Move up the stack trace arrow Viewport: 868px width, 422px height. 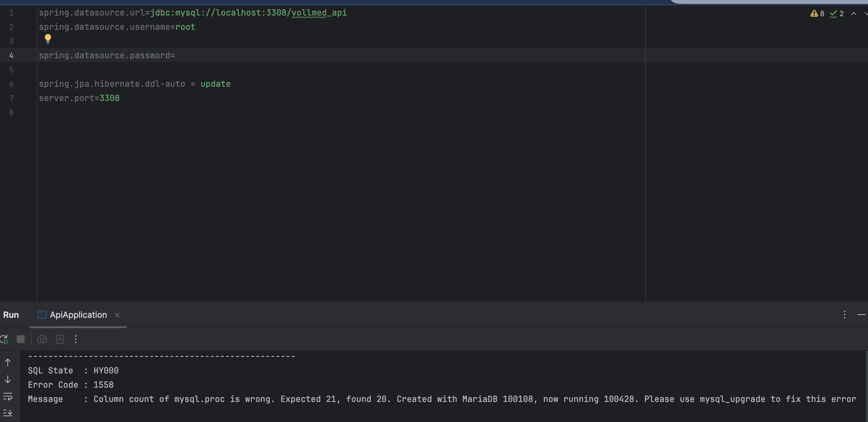pyautogui.click(x=8, y=362)
